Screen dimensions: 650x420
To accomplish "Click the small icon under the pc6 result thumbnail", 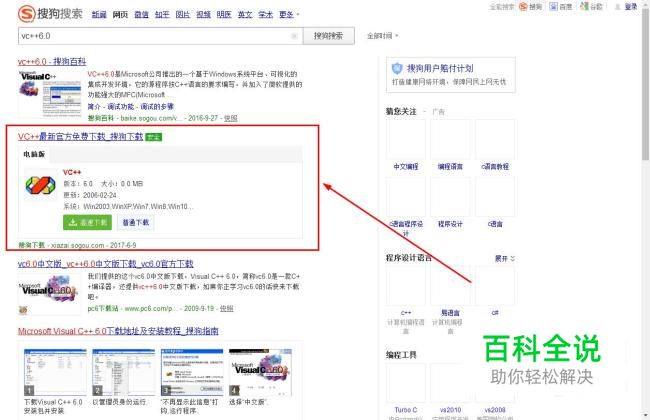I will pos(23,310).
